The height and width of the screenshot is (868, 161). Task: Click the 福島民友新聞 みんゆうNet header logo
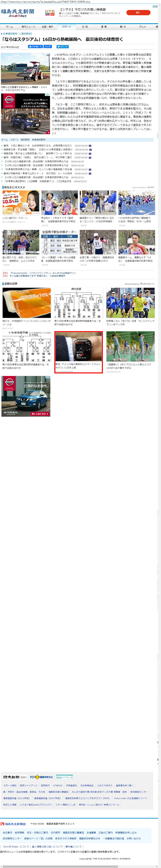(17, 13)
